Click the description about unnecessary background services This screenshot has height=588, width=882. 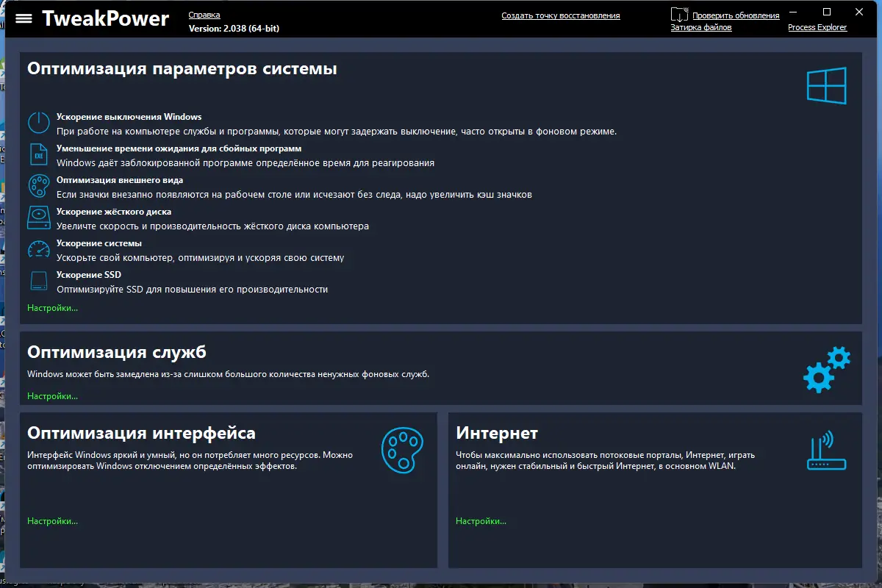[229, 374]
